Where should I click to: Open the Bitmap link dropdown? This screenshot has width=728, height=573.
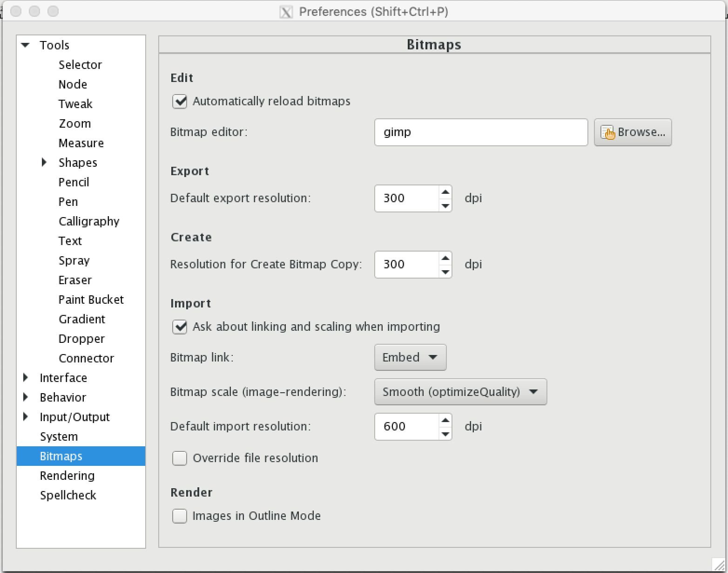(410, 357)
